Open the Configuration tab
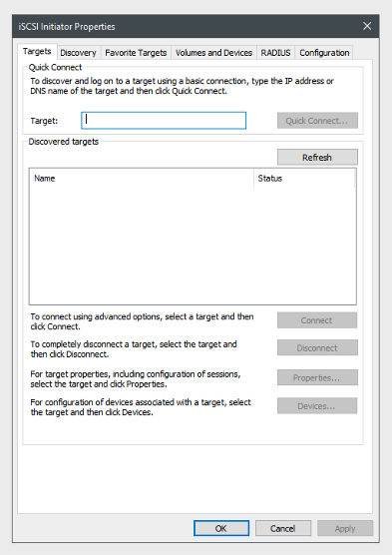Screen dimensions: 392x555 point(324,53)
